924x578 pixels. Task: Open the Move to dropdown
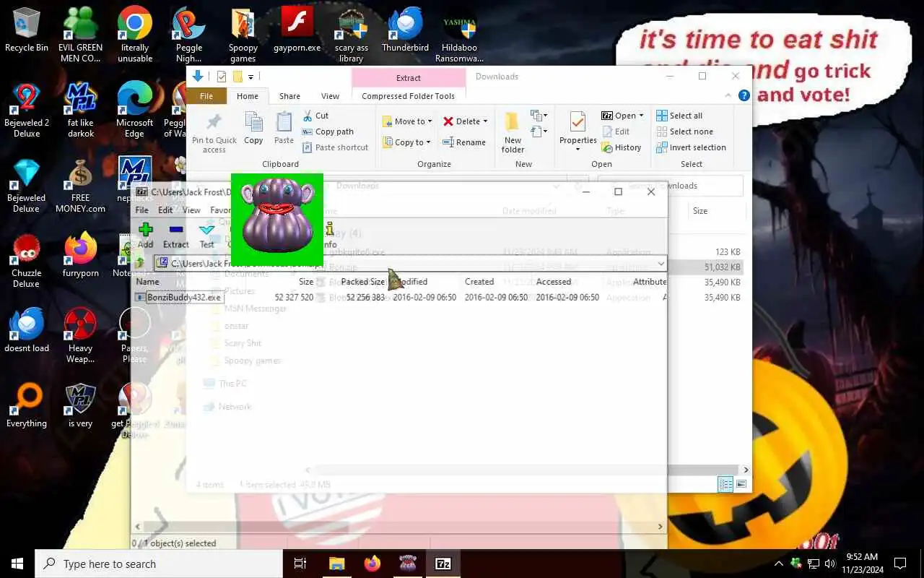tap(407, 121)
